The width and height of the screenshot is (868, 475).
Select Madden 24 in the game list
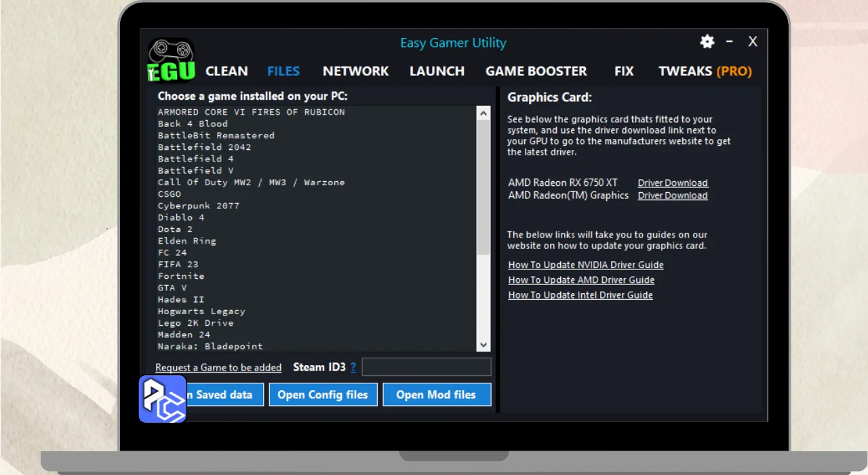tap(184, 334)
